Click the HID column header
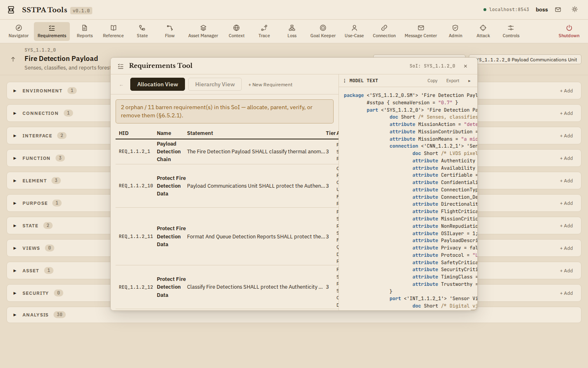Viewport: 588px width, 368px height. (x=124, y=133)
